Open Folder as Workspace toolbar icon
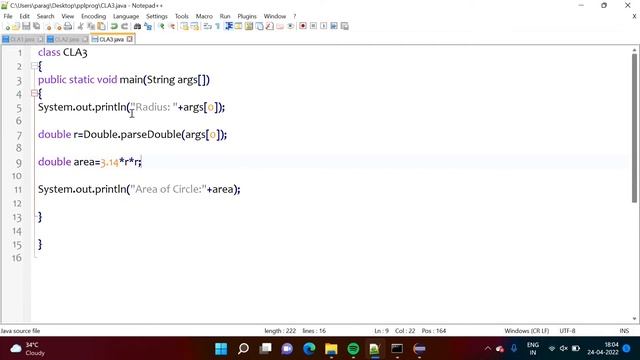 (280, 27)
